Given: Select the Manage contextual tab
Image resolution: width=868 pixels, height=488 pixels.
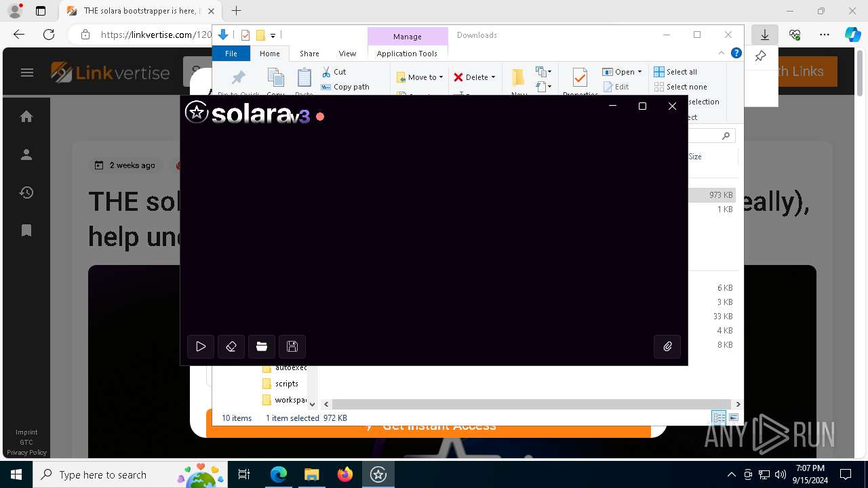Looking at the screenshot, I should point(408,36).
